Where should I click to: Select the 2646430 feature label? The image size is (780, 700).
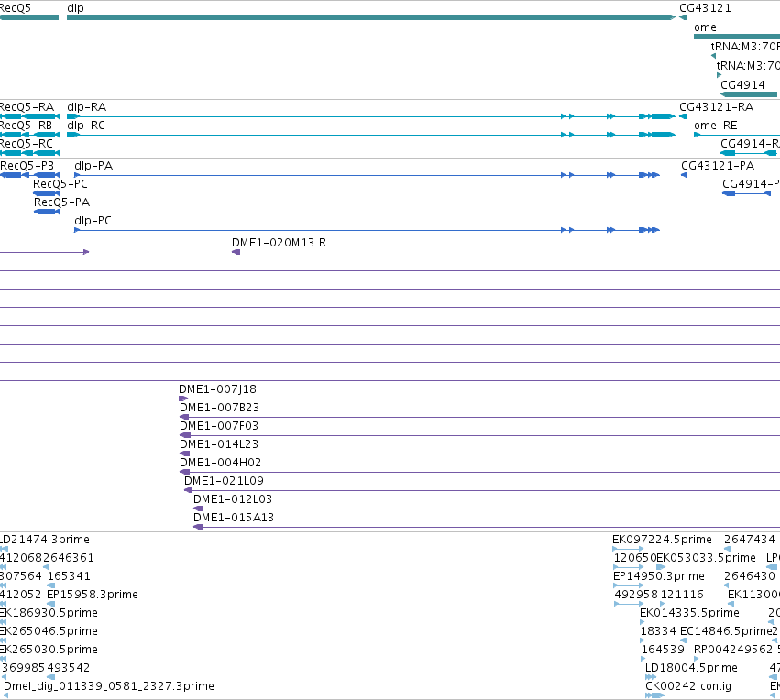[750, 576]
